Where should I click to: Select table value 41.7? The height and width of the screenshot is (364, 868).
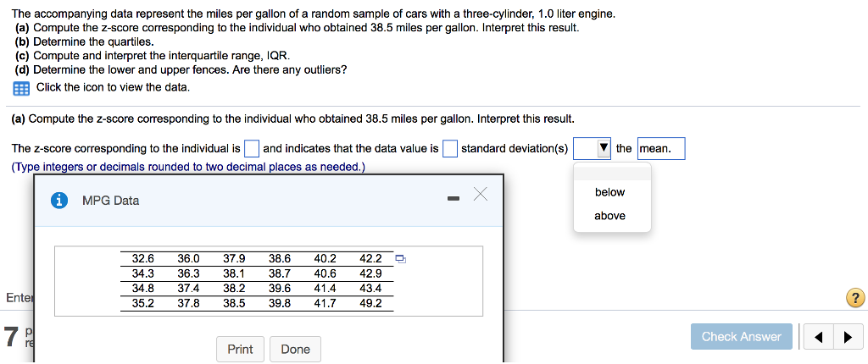(x=325, y=303)
